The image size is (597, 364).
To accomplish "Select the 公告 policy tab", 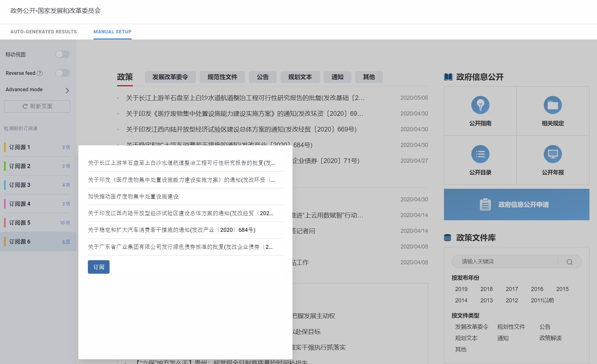I will [263, 77].
